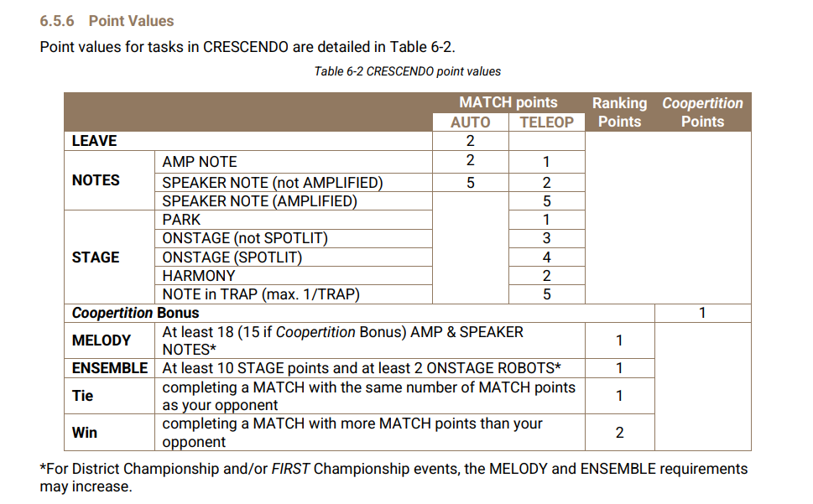The width and height of the screenshot is (813, 504).
Task: Click the ENSEMBLE row label
Action: [109, 368]
